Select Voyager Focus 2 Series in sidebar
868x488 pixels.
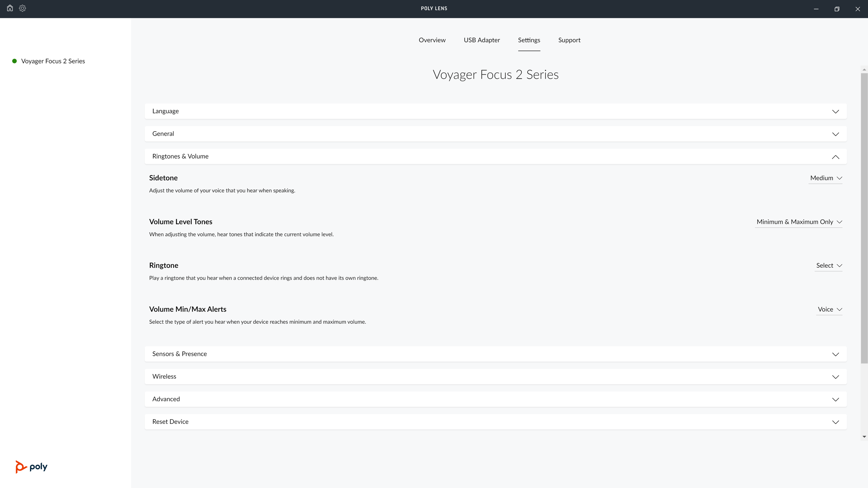pyautogui.click(x=53, y=61)
